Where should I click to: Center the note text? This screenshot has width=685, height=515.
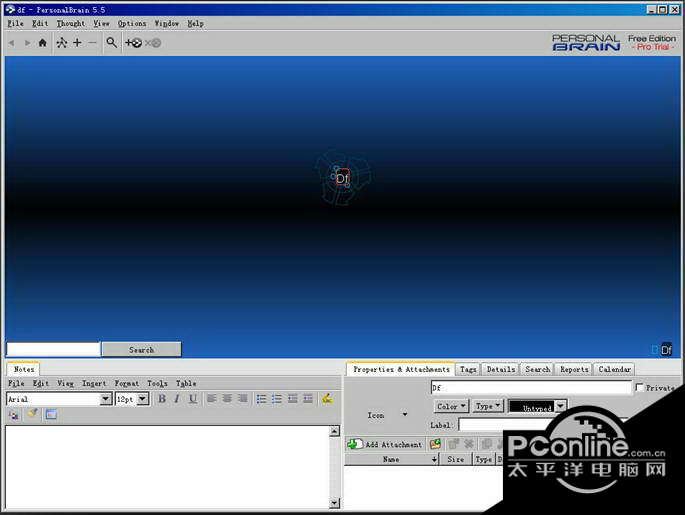tap(227, 398)
